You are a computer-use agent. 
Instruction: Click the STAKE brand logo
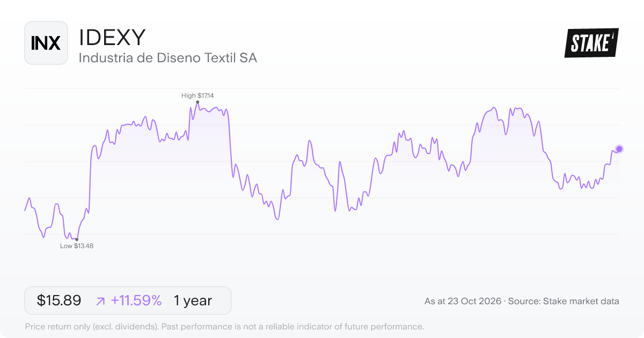pos(591,43)
